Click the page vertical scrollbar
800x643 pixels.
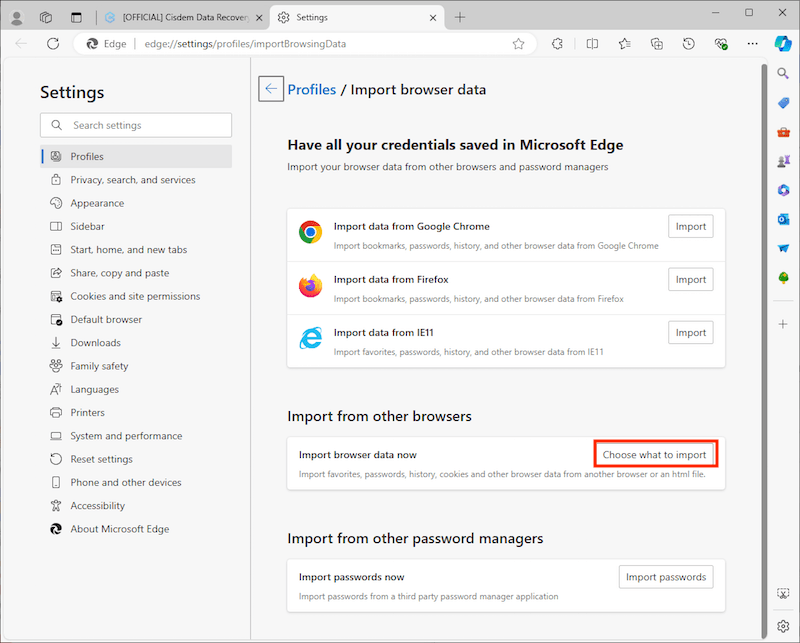(764, 351)
